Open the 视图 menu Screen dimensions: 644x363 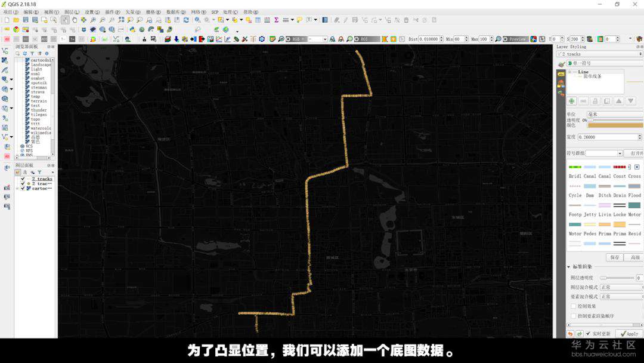point(51,12)
